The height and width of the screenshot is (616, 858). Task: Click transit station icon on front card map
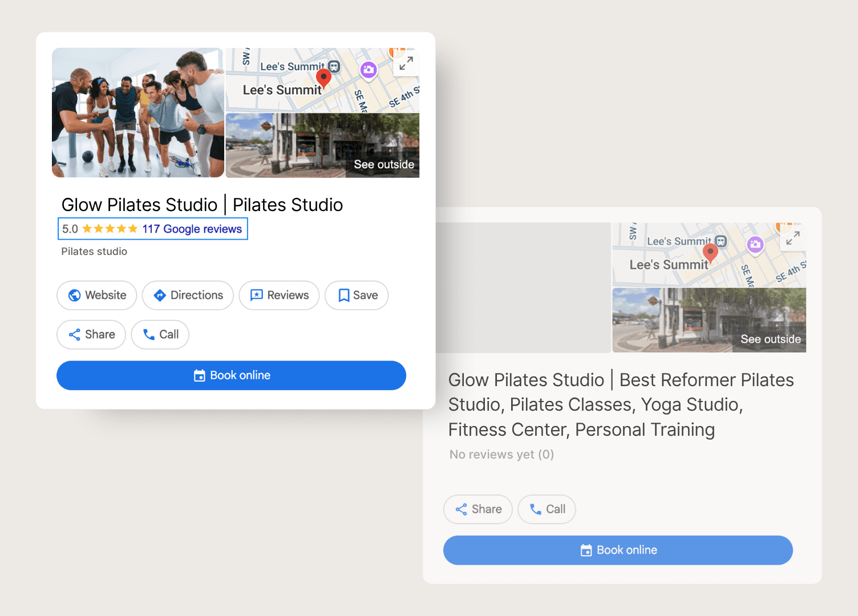coord(334,67)
